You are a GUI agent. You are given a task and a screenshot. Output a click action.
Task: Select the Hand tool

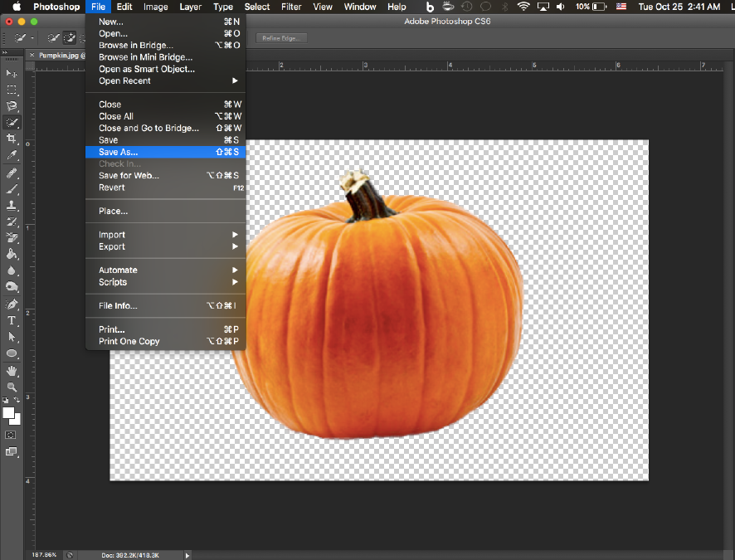11,369
